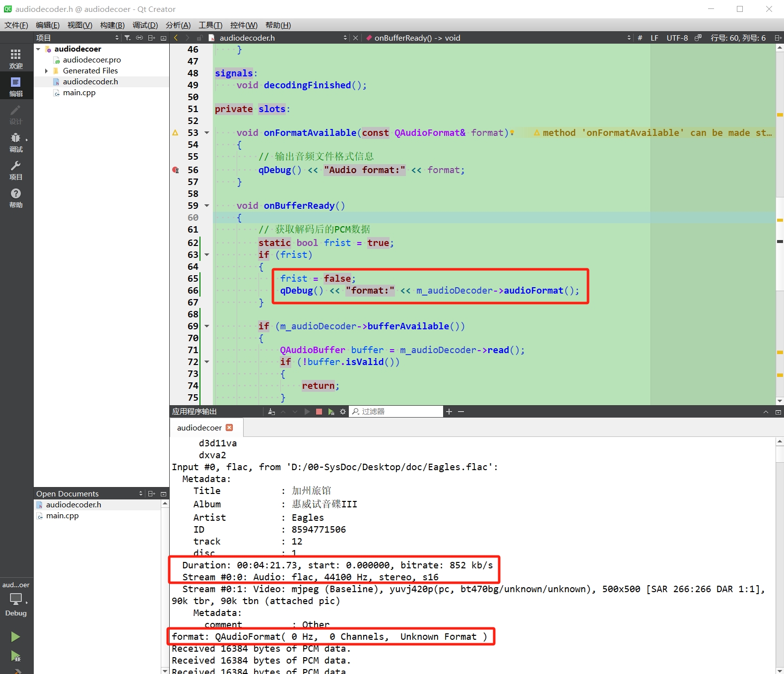Screen dimensions: 784x674
Task: Fold the if (frist) block at line 63
Action: point(207,255)
